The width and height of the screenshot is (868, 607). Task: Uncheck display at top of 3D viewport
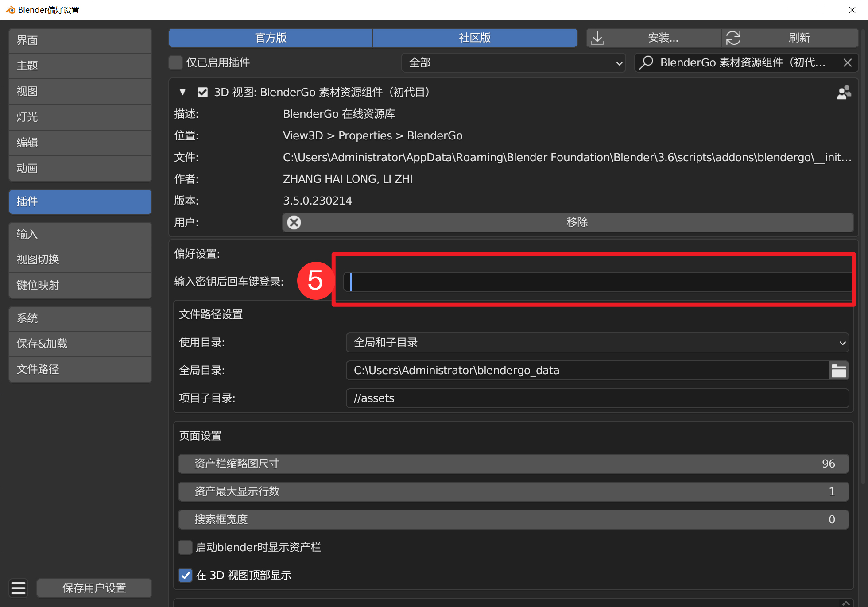pyautogui.click(x=185, y=575)
